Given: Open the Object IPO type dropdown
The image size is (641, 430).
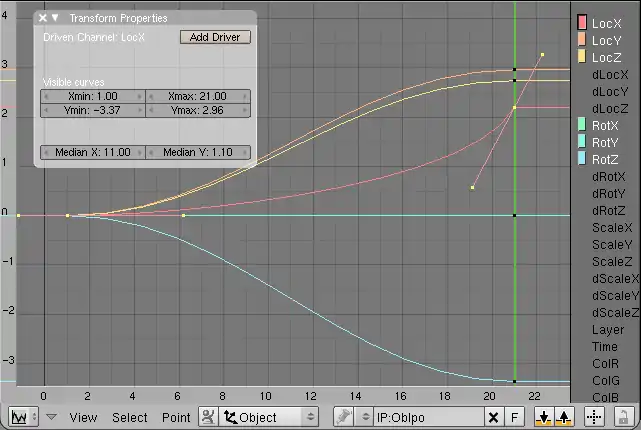Looking at the screenshot, I should pos(269,417).
